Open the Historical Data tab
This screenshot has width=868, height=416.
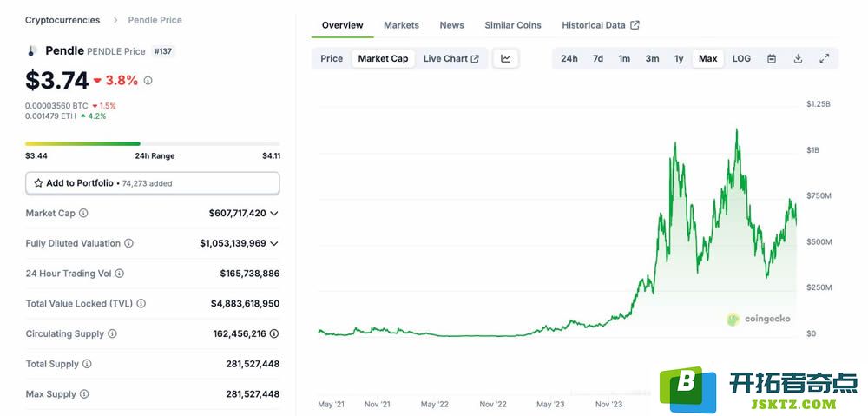click(x=601, y=25)
